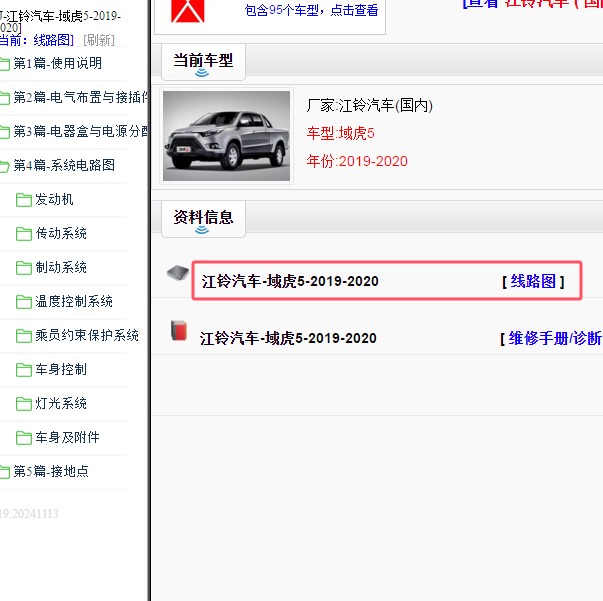Screen dimensions: 603x601
Task: Open the 第1篇-使用说明 tree folder
Action: click(x=58, y=63)
